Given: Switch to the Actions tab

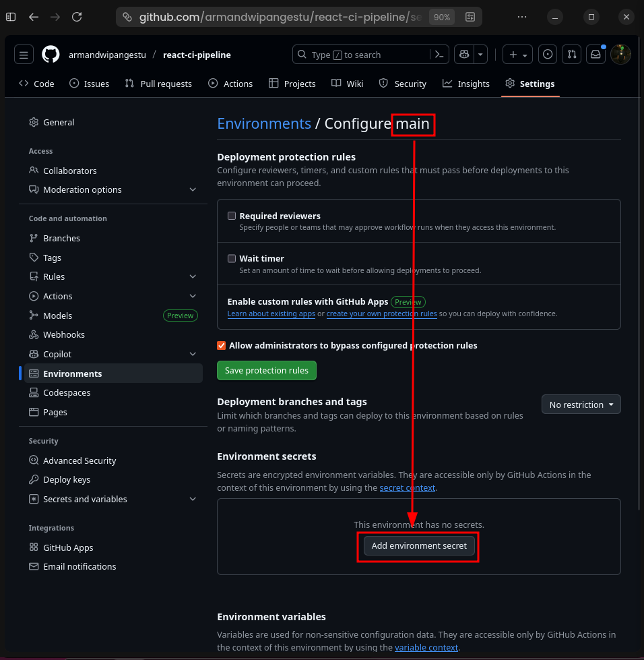Looking at the screenshot, I should [230, 84].
